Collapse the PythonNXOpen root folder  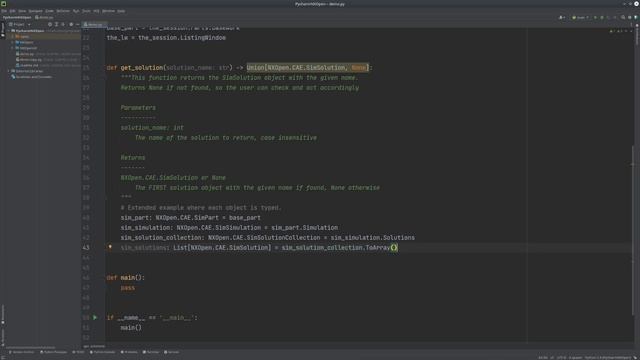pyautogui.click(x=9, y=31)
